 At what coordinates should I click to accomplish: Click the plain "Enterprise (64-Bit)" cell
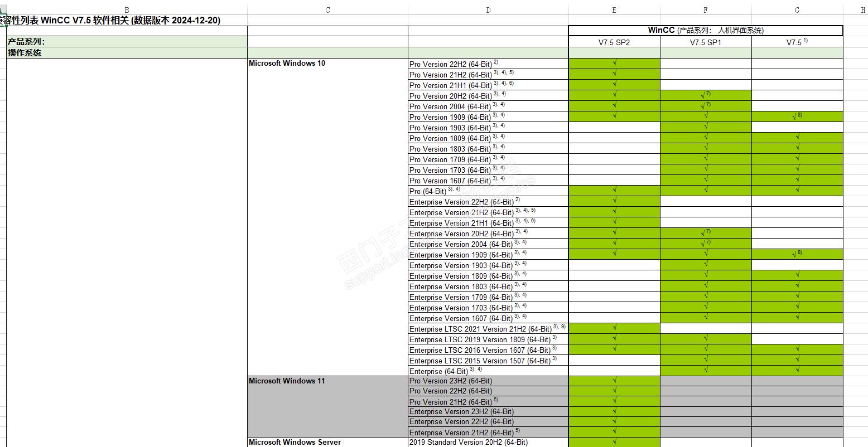(x=488, y=371)
